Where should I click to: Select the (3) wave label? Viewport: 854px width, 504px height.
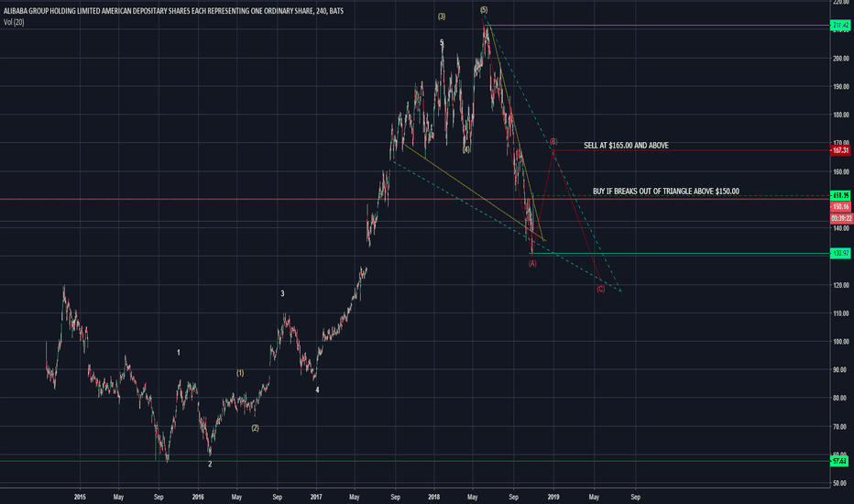tap(441, 16)
